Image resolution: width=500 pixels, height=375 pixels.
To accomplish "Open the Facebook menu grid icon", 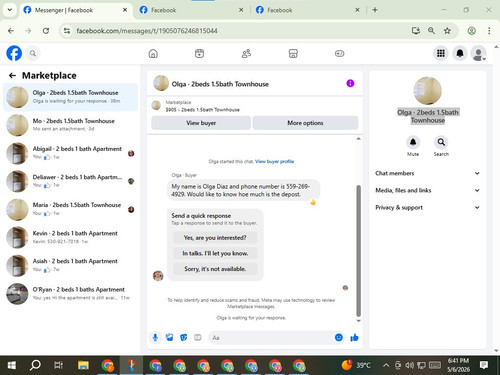I will point(441,53).
